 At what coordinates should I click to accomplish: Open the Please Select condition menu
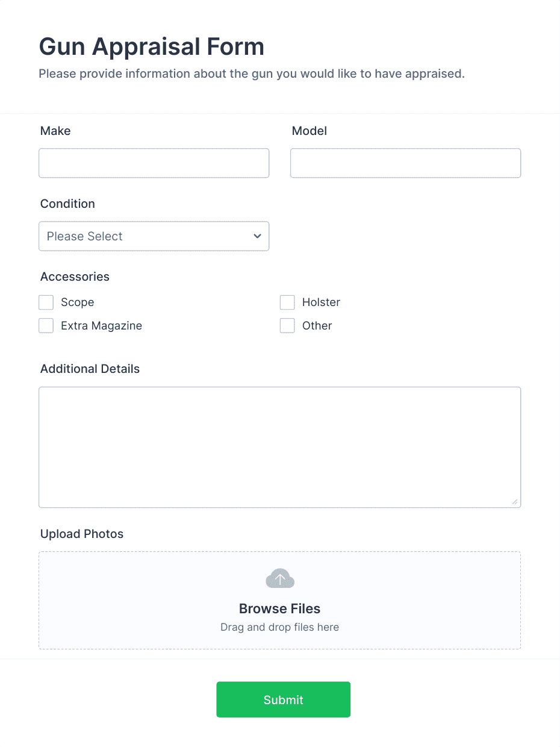(x=154, y=236)
